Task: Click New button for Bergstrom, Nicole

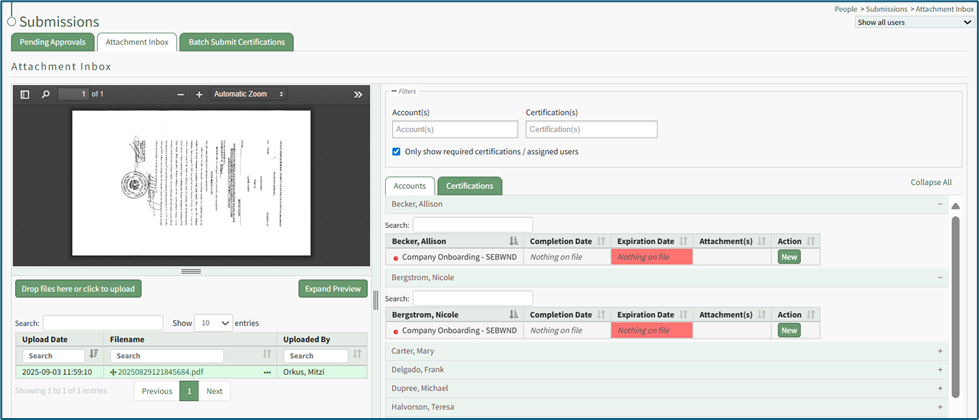Action: point(789,330)
